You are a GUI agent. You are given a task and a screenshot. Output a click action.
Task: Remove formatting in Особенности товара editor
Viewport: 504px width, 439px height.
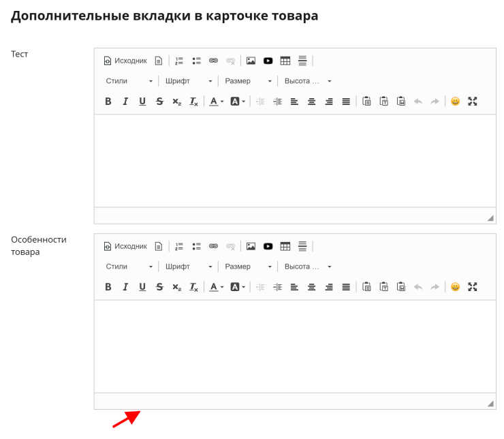pyautogui.click(x=194, y=287)
